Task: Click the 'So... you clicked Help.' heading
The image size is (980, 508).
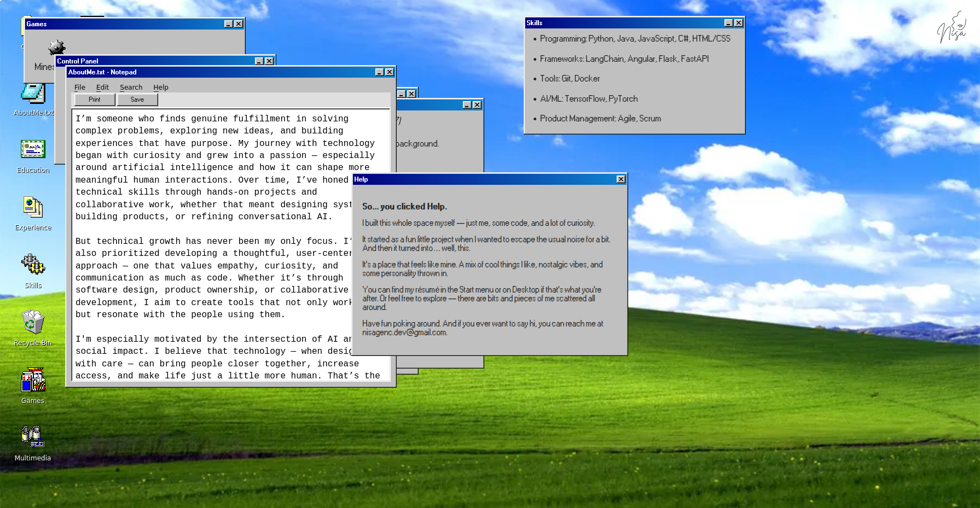Action: (404, 207)
